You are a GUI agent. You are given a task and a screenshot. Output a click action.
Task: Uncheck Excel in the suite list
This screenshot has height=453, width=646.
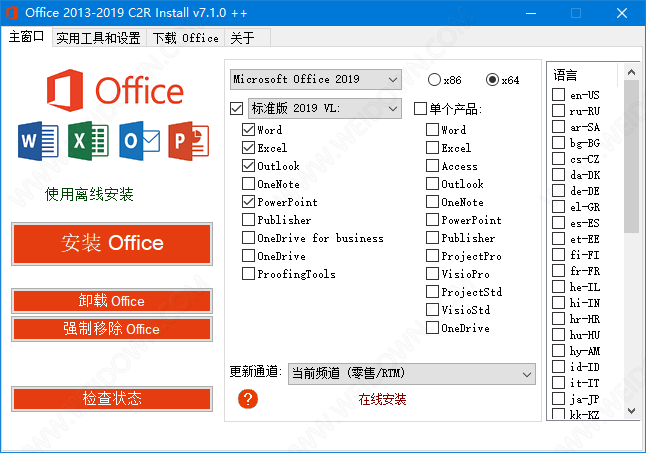click(248, 147)
